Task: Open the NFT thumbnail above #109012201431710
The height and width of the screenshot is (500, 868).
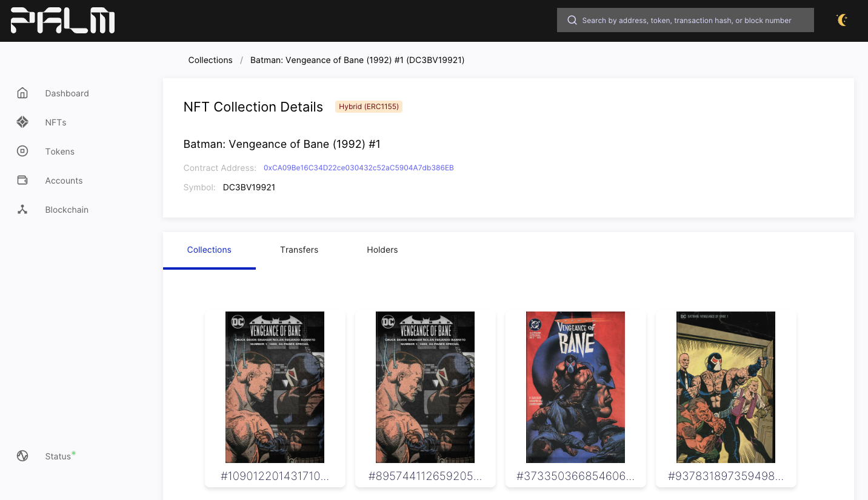Action: click(x=275, y=387)
